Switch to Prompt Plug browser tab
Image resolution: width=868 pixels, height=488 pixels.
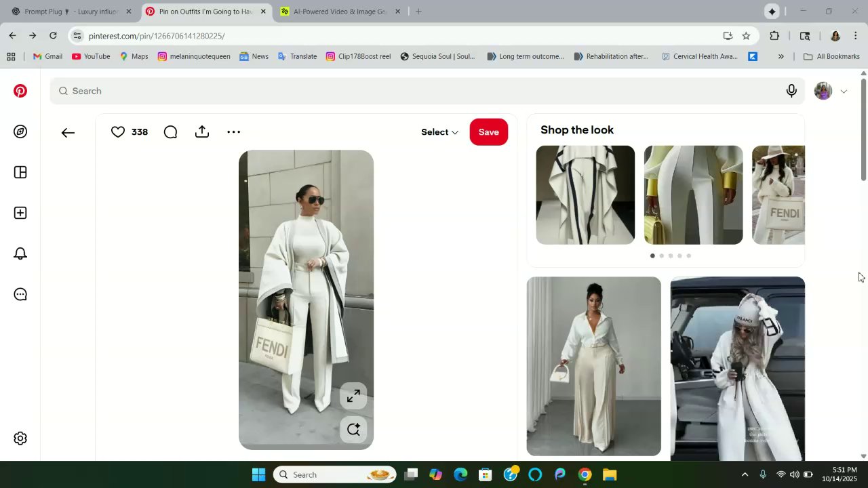71,12
